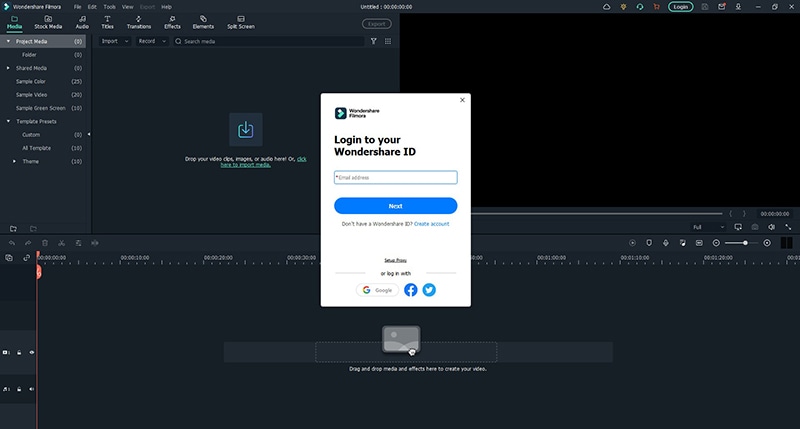Collapse the Template Presets tree
Viewport: 800px width, 429px height.
(x=8, y=121)
